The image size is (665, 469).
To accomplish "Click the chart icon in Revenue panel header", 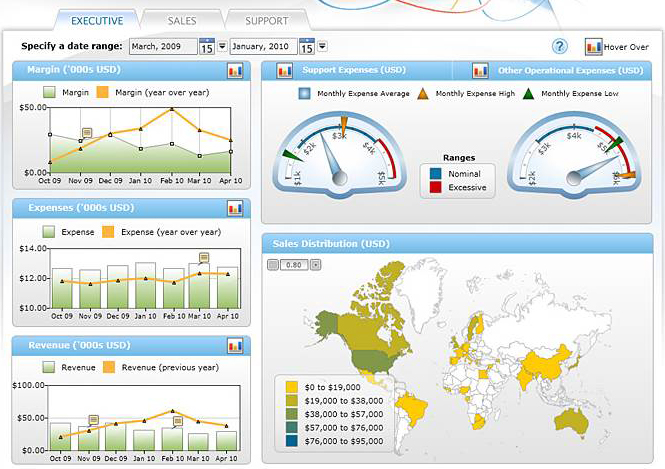I will [x=235, y=345].
